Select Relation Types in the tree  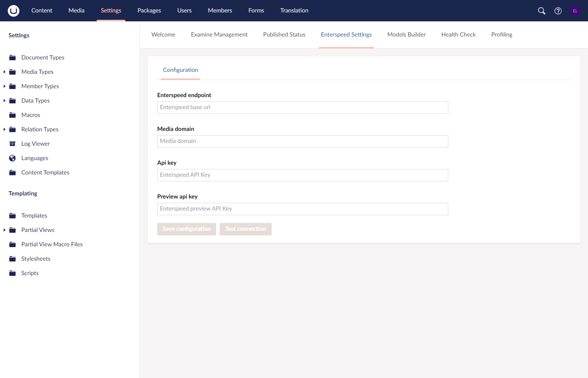tap(40, 129)
